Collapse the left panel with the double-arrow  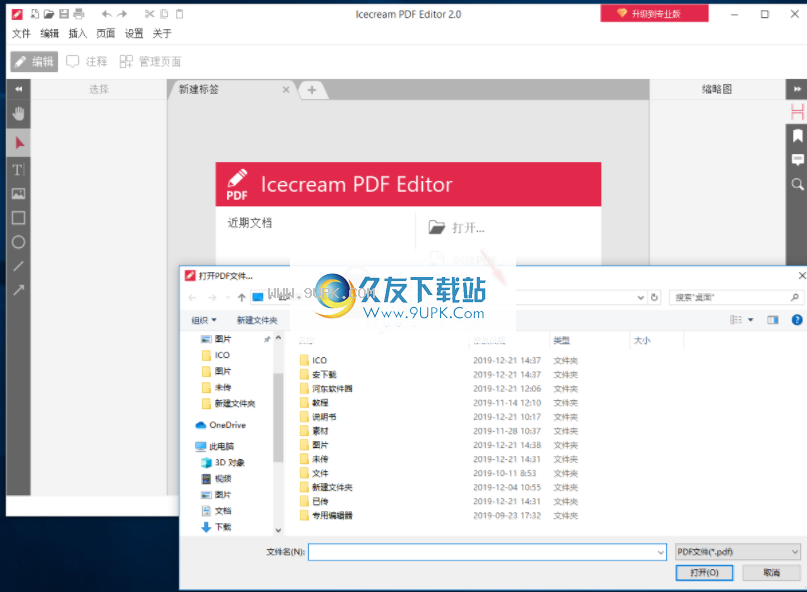[x=19, y=89]
